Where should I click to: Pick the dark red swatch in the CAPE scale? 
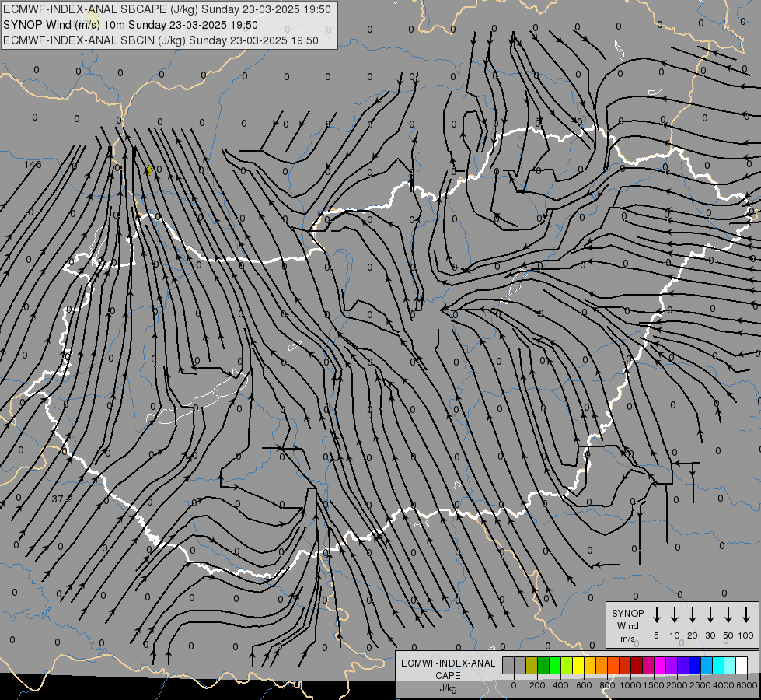tap(637, 666)
